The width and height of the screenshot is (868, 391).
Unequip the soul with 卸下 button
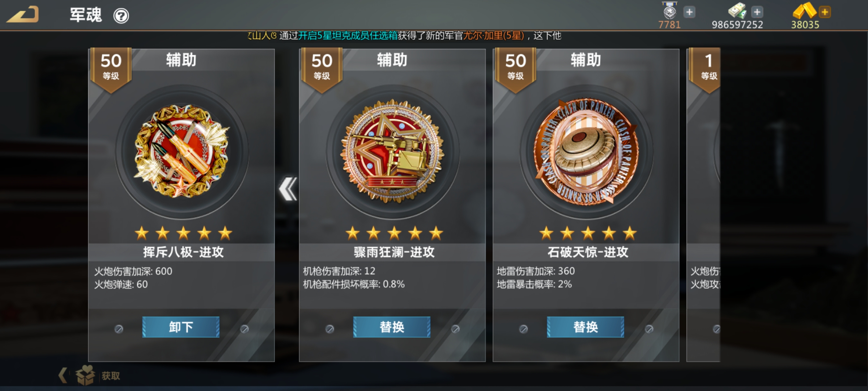[x=181, y=327]
